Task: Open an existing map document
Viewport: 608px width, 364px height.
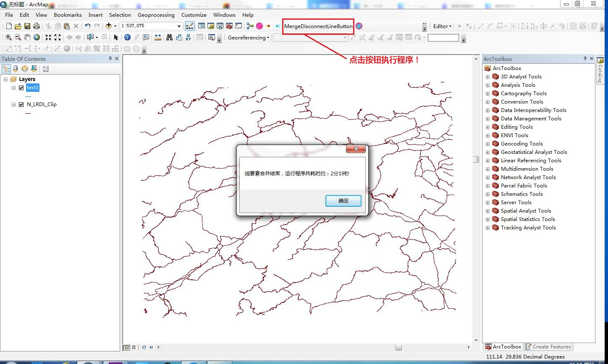Action: (18, 26)
